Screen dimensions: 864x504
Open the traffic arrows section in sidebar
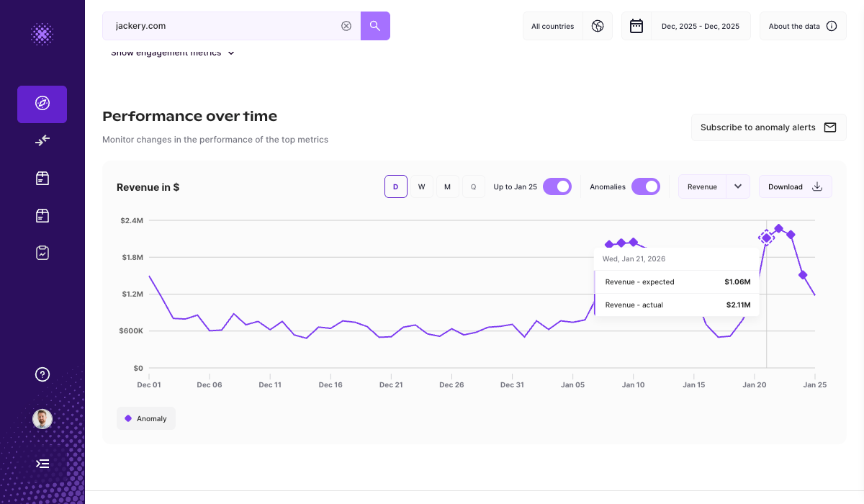coord(42,140)
